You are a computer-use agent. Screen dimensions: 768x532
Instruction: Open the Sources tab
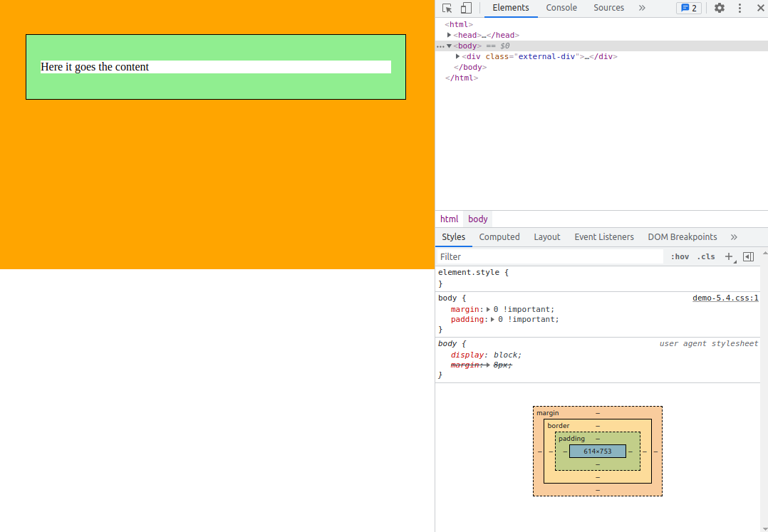coord(608,8)
